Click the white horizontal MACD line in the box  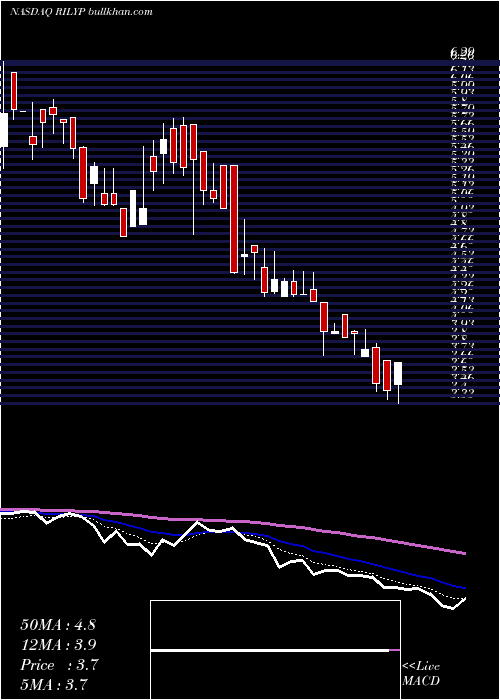[x=270, y=650]
